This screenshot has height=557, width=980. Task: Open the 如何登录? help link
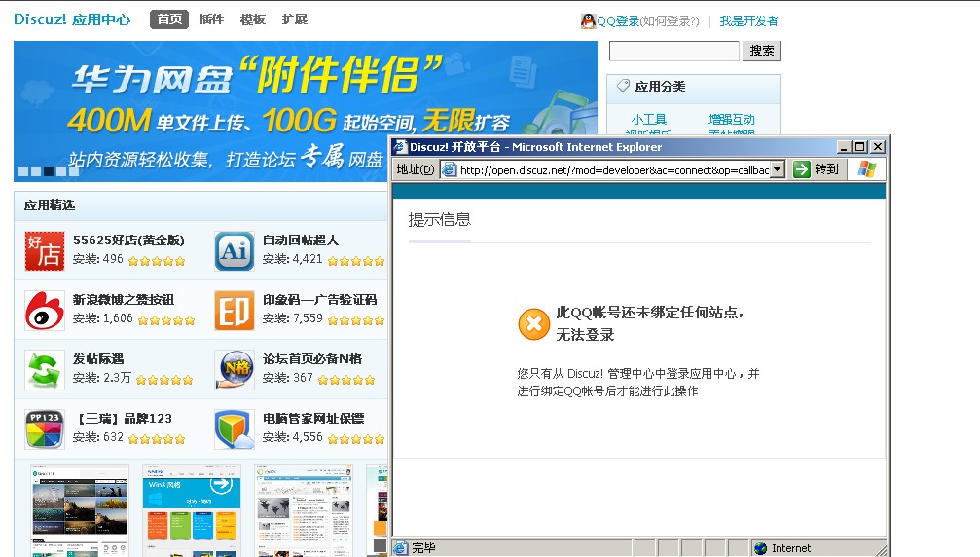[x=670, y=21]
